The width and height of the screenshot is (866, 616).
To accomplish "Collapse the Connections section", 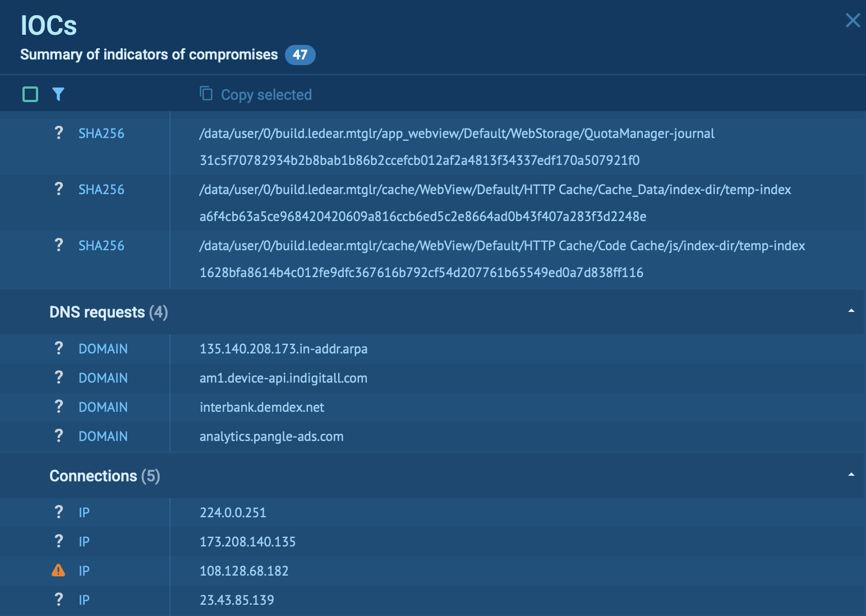I will coord(851,475).
